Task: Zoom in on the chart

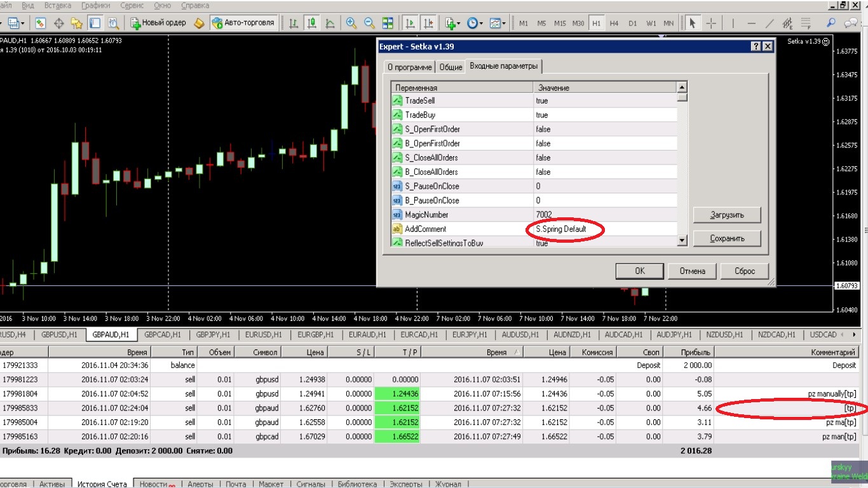Action: click(x=351, y=23)
